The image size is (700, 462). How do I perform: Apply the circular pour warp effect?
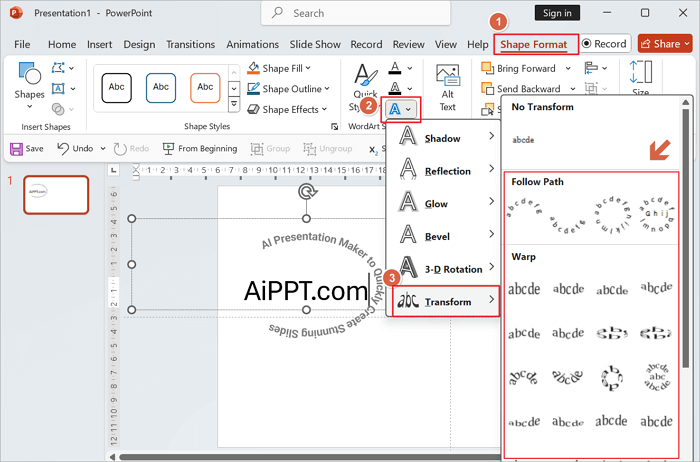click(612, 378)
